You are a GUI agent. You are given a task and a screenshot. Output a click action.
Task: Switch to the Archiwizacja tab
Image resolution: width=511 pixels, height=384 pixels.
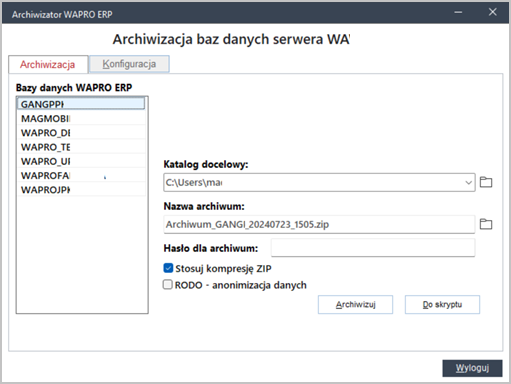click(x=48, y=64)
